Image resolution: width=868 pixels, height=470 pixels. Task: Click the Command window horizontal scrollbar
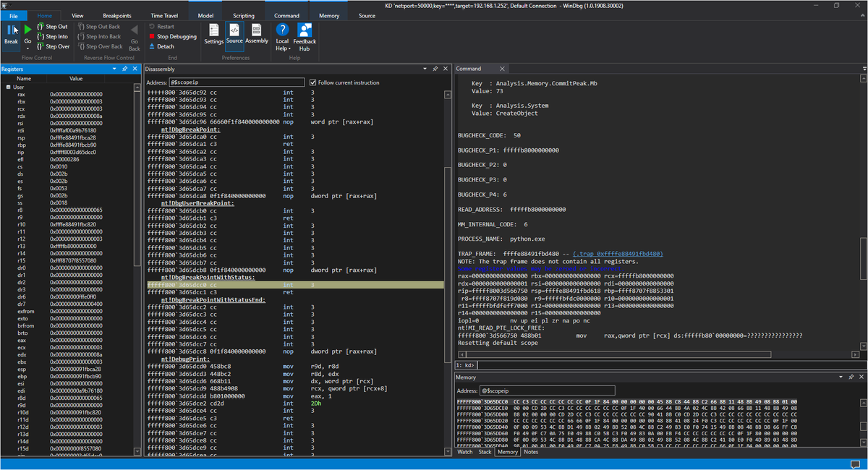pyautogui.click(x=658, y=354)
